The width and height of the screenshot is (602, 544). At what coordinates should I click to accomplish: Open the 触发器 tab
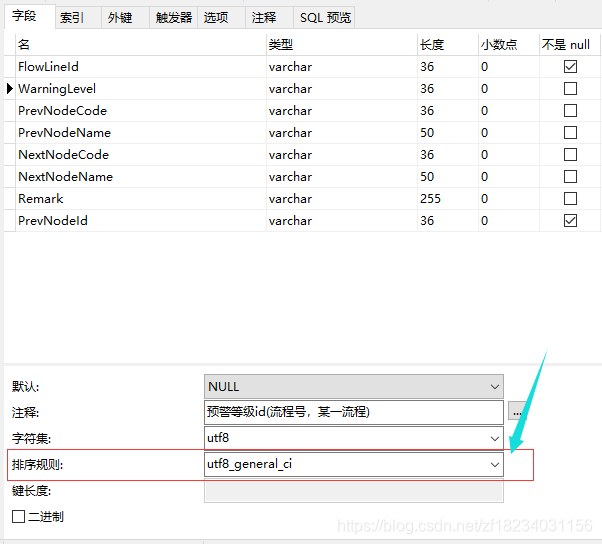(173, 18)
